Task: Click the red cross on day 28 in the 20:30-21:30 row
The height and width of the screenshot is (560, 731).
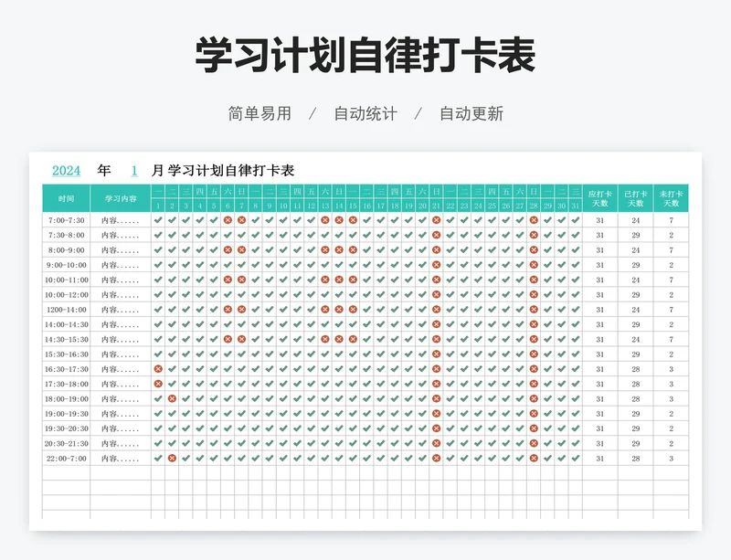Action: (534, 443)
